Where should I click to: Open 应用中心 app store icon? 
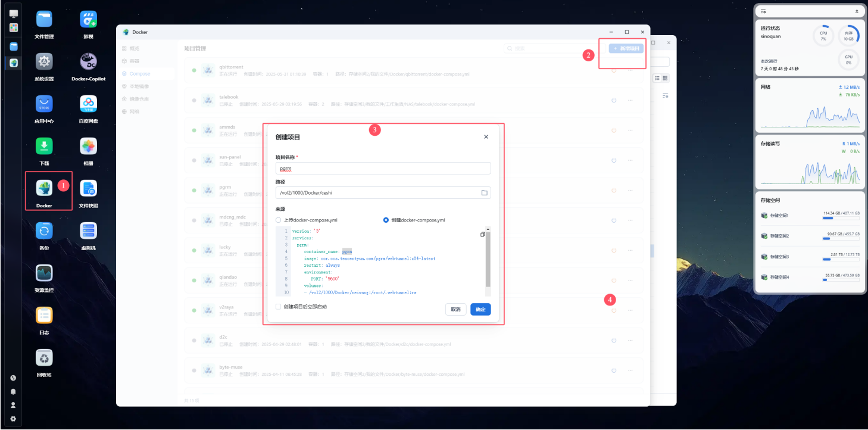click(44, 104)
